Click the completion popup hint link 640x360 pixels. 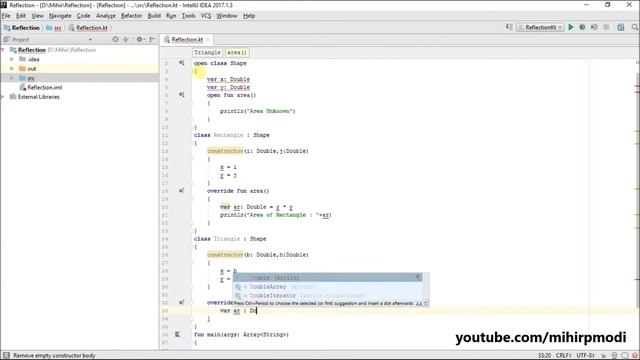[419, 304]
